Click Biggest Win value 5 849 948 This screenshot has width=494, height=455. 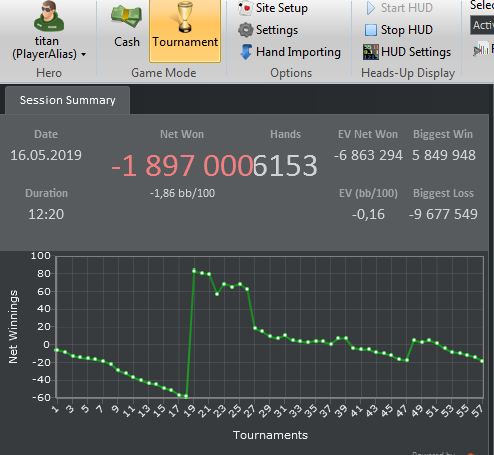point(444,155)
